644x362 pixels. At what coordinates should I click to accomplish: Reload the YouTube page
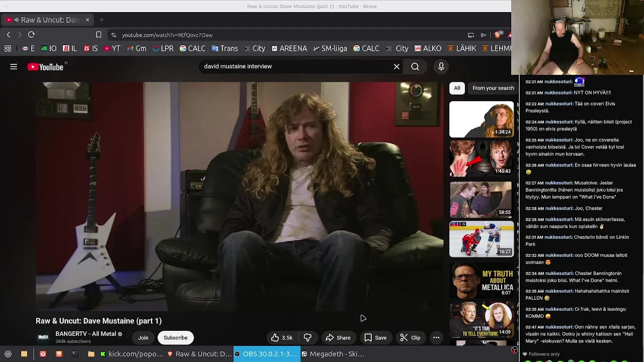pos(31,35)
